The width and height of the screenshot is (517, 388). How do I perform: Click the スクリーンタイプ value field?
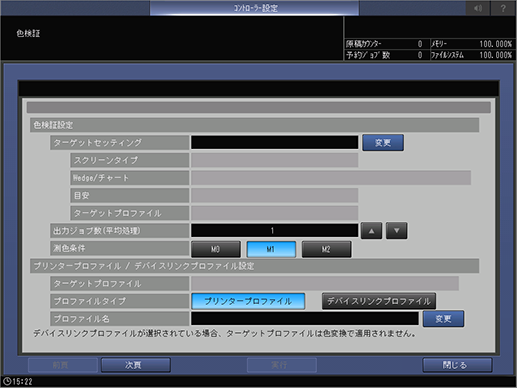[275, 160]
